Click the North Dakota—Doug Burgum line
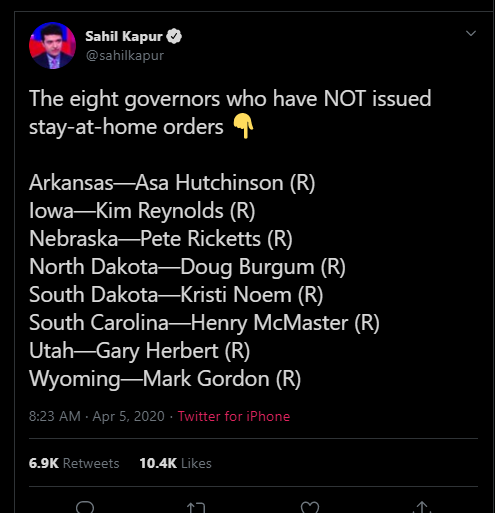 pos(187,267)
